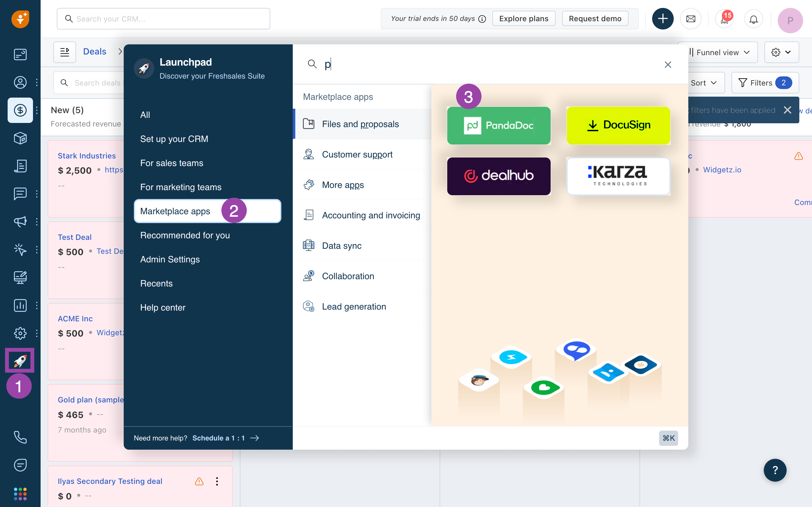
Task: Open the Launchpad rocket icon in the sidebar
Action: 20,360
